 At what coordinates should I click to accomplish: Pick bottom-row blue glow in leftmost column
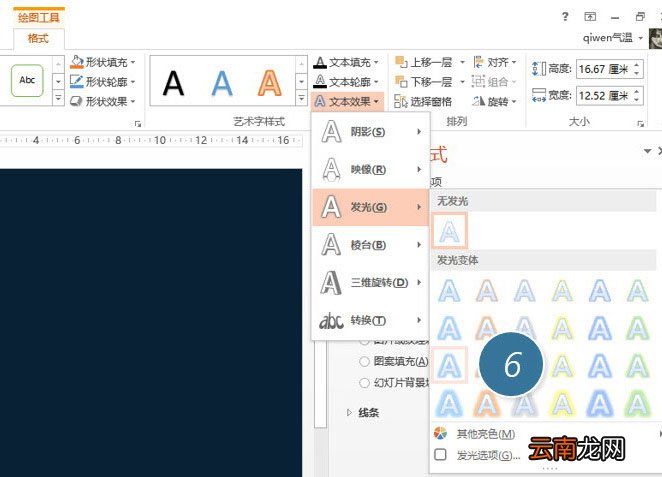[x=449, y=403]
